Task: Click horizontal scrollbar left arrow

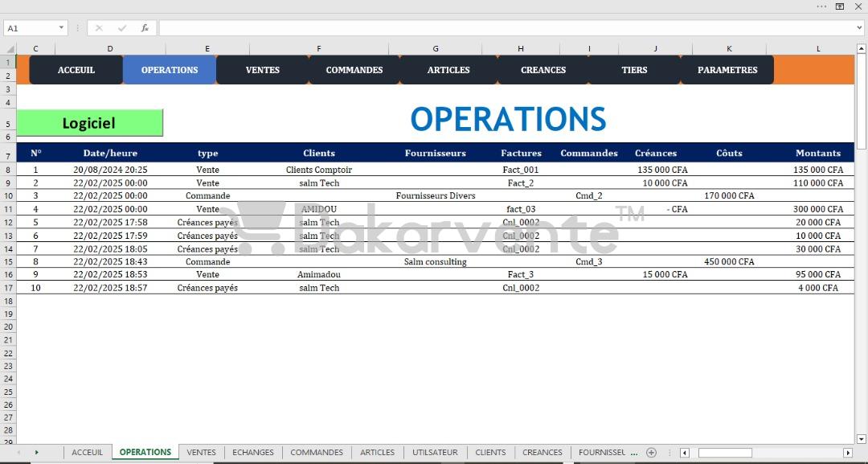Action: [685, 453]
